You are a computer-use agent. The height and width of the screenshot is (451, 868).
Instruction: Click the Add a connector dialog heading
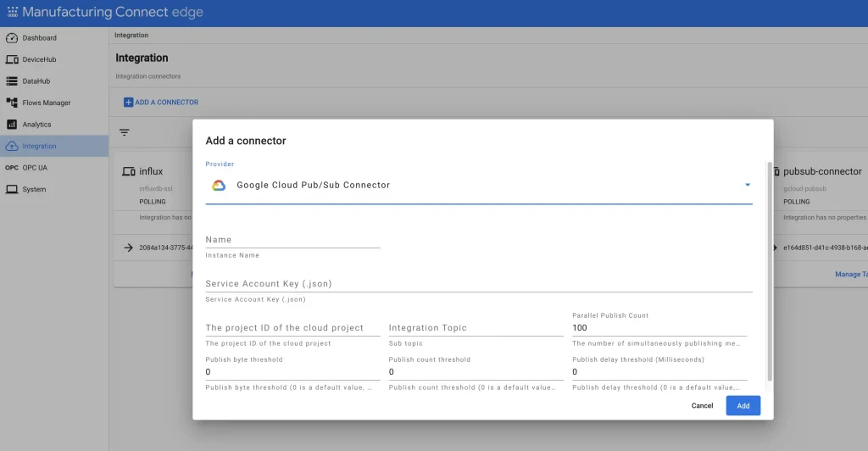(x=246, y=141)
